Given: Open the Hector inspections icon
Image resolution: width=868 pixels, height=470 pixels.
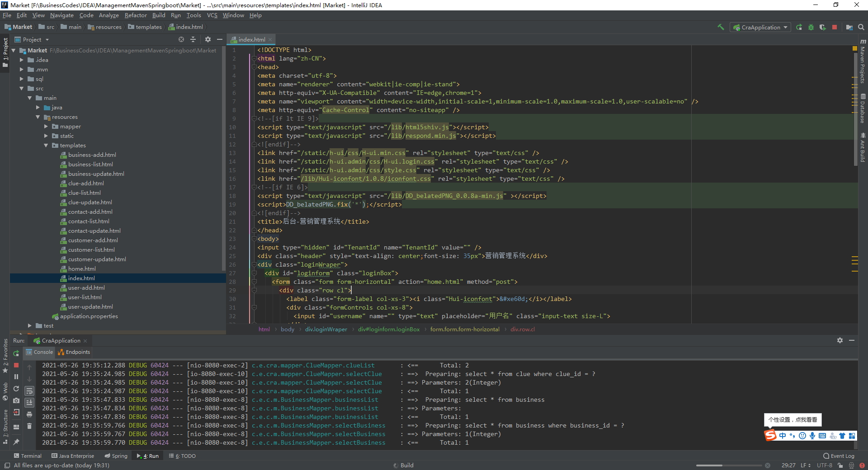Looking at the screenshot, I should coord(851,465).
